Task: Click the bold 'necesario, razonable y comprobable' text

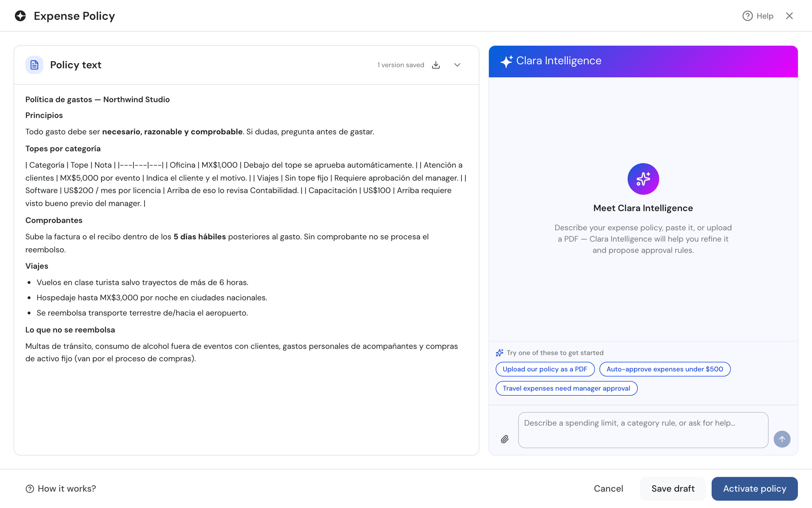Action: (x=173, y=132)
